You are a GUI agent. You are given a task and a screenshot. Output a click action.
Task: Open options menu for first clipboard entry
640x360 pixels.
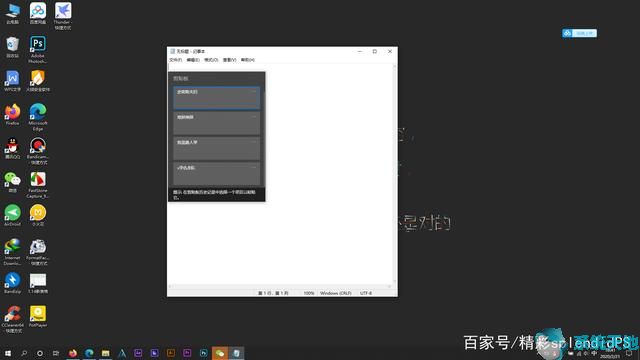(253, 91)
